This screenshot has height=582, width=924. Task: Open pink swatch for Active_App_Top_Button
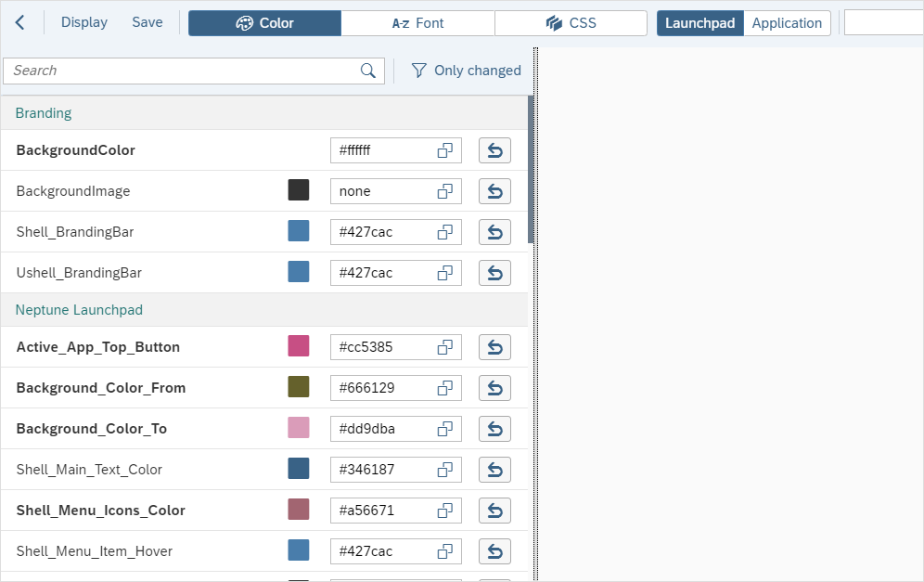[x=298, y=346]
